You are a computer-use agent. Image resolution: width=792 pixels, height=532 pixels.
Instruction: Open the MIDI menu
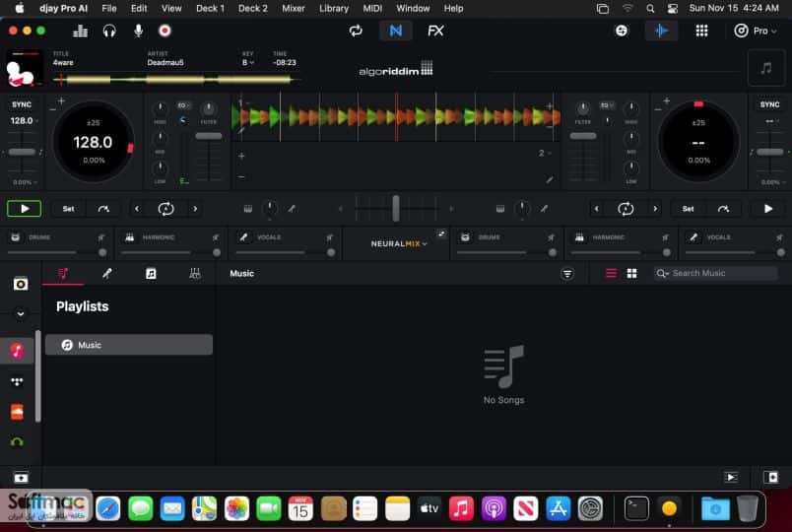tap(372, 8)
